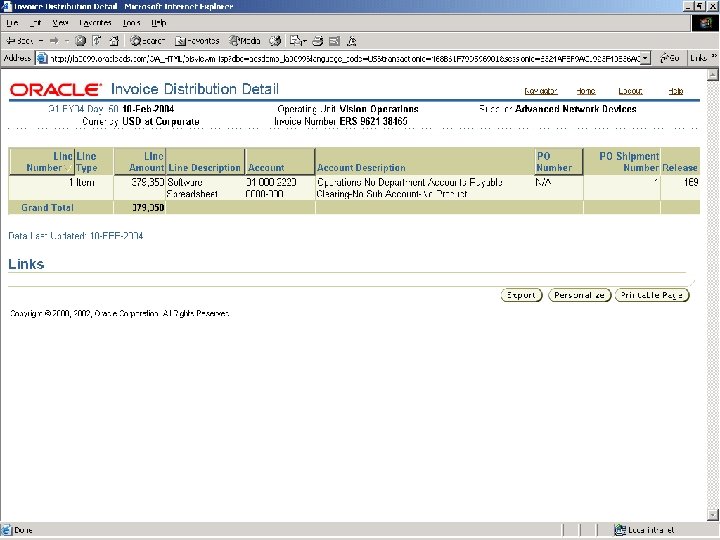Click the Logout link
Screen dimensions: 720x540
630,91
